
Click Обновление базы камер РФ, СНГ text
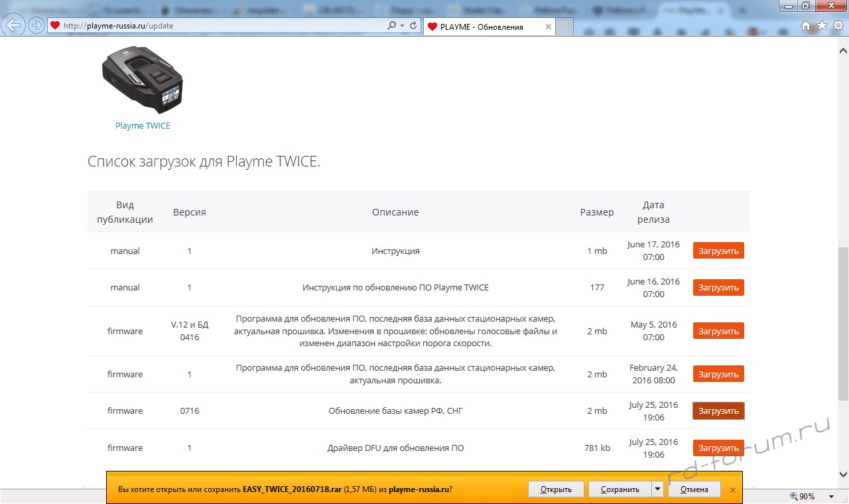tap(395, 411)
